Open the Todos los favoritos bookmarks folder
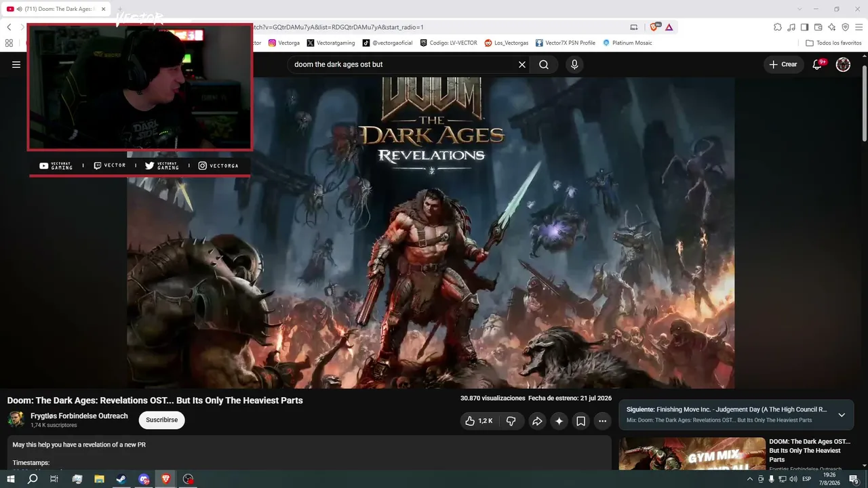Image resolution: width=868 pixels, height=488 pixels. point(833,43)
